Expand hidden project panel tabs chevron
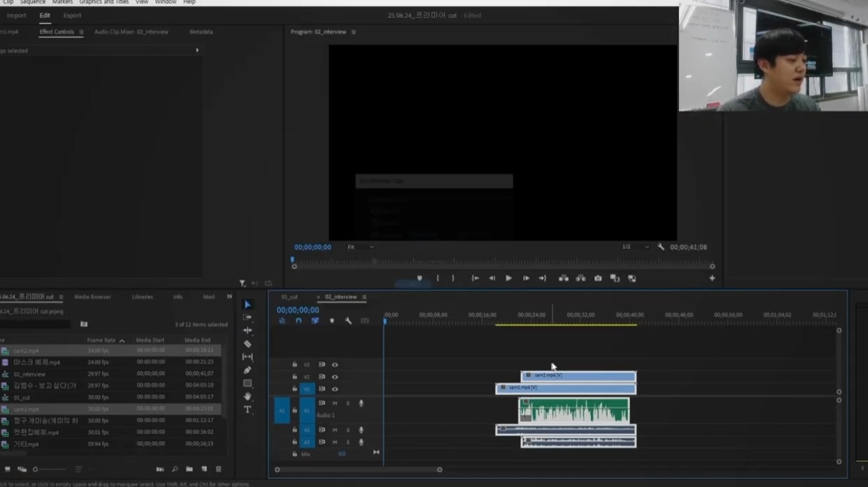This screenshot has height=487, width=868. tap(229, 297)
